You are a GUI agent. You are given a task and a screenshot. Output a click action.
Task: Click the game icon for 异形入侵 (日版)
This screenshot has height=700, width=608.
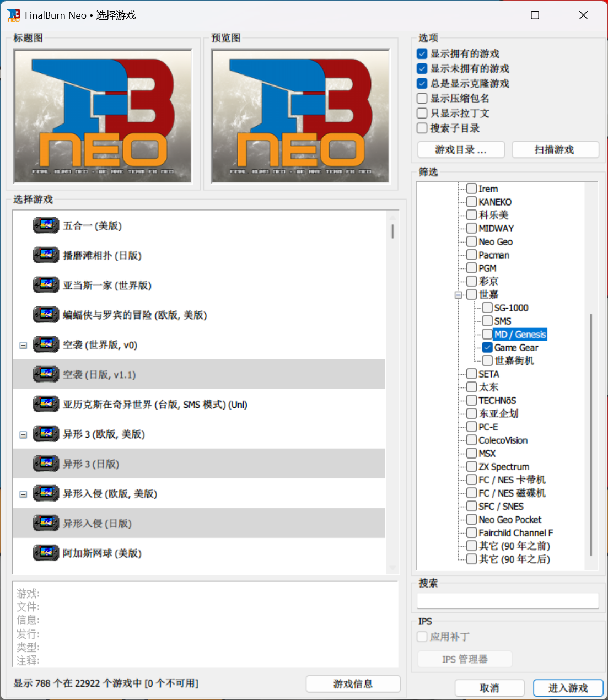coord(46,523)
